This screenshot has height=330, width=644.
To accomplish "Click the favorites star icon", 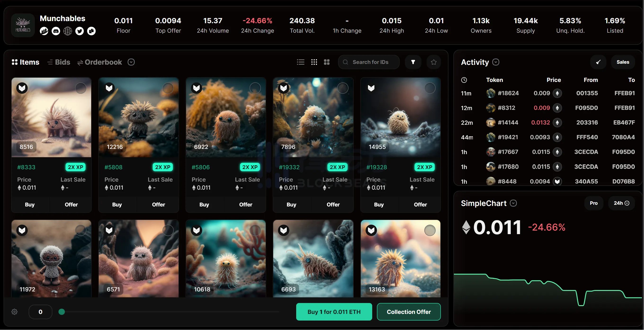I will 434,62.
